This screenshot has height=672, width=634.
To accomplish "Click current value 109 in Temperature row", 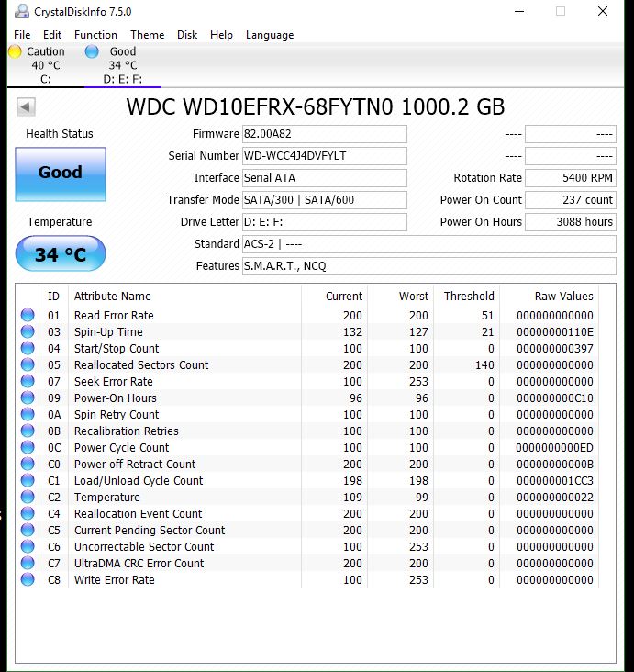I will pos(352,498).
